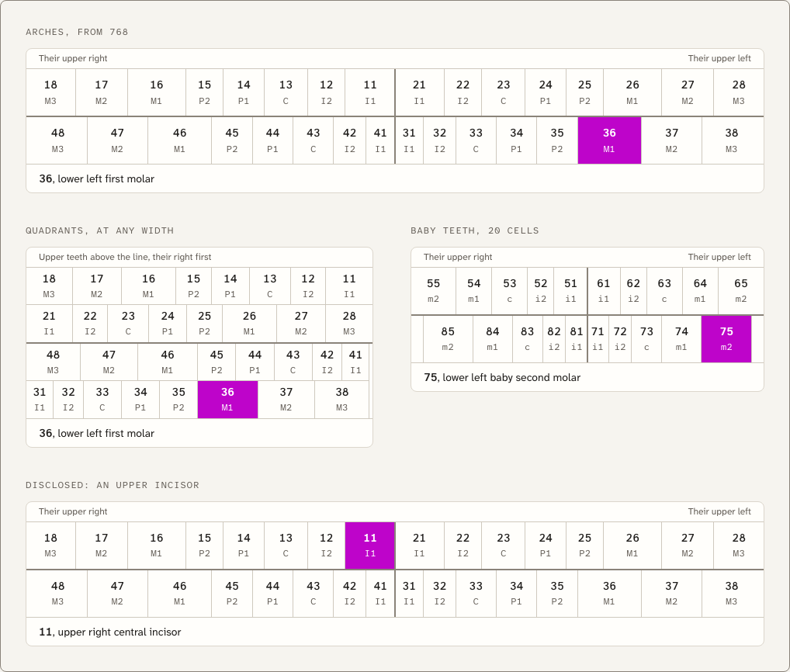Click highlighted tooth 36 in Arches chart

point(609,140)
